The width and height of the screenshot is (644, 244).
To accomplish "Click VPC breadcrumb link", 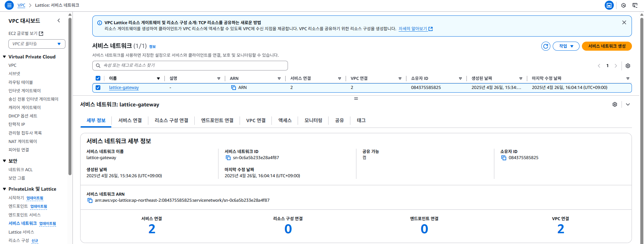I will pyautogui.click(x=21, y=5).
